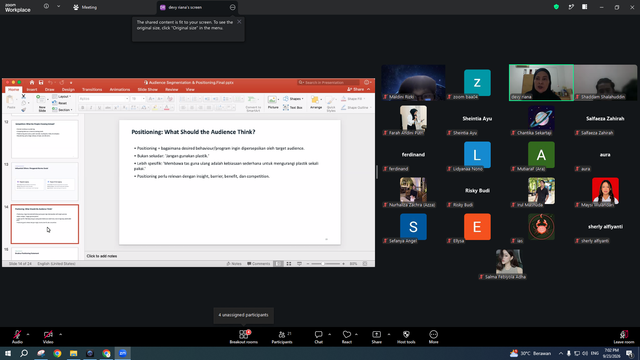The width and height of the screenshot is (640, 360).
Task: Click Search in Presentation field
Action: click(329, 82)
